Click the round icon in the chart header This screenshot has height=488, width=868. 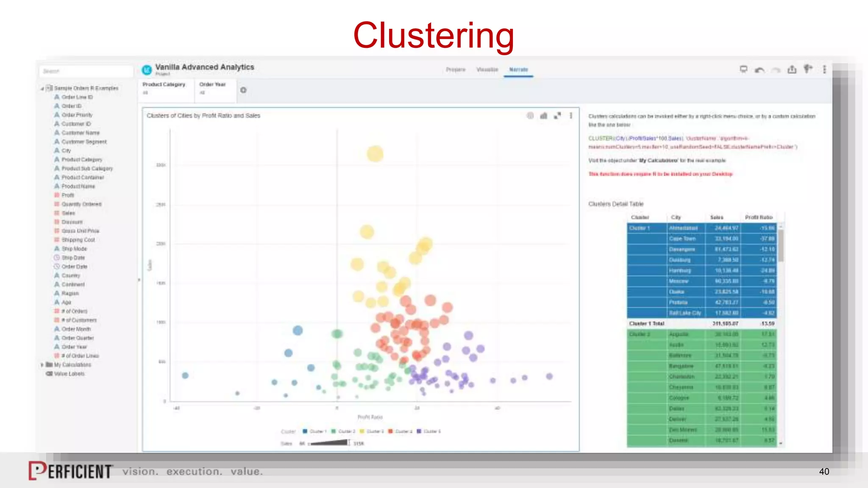pos(530,116)
